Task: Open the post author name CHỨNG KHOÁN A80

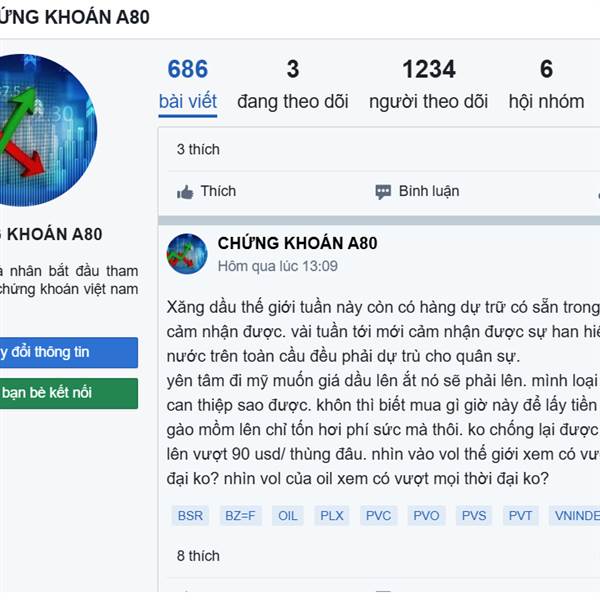Action: pos(297,243)
